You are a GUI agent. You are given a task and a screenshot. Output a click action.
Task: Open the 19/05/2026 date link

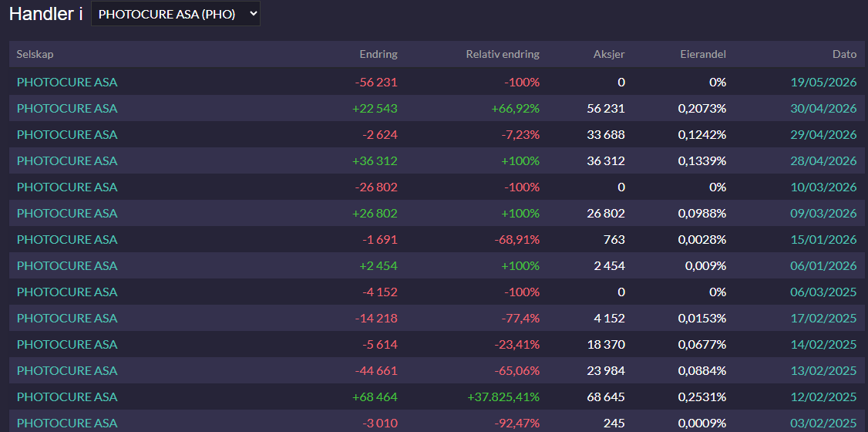pyautogui.click(x=824, y=83)
